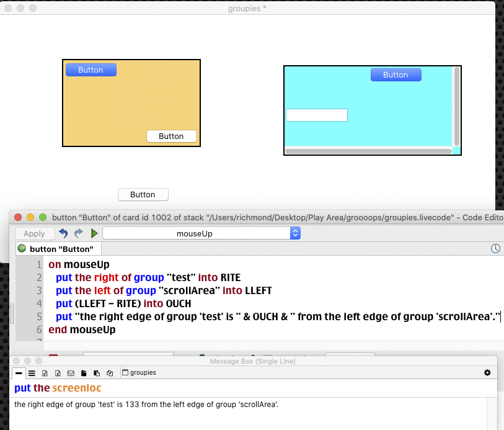Click the horizontal scrollbar of cyan group
504x430 pixels.
(x=368, y=151)
